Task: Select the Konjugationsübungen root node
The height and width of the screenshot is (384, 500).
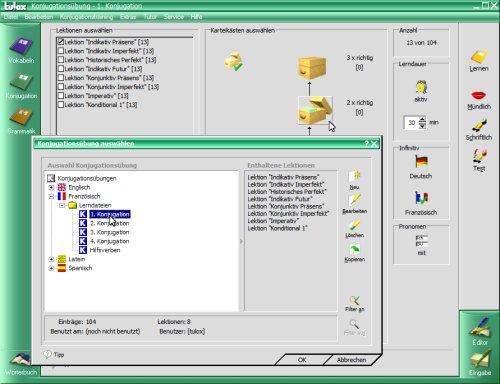Action: 87,178
